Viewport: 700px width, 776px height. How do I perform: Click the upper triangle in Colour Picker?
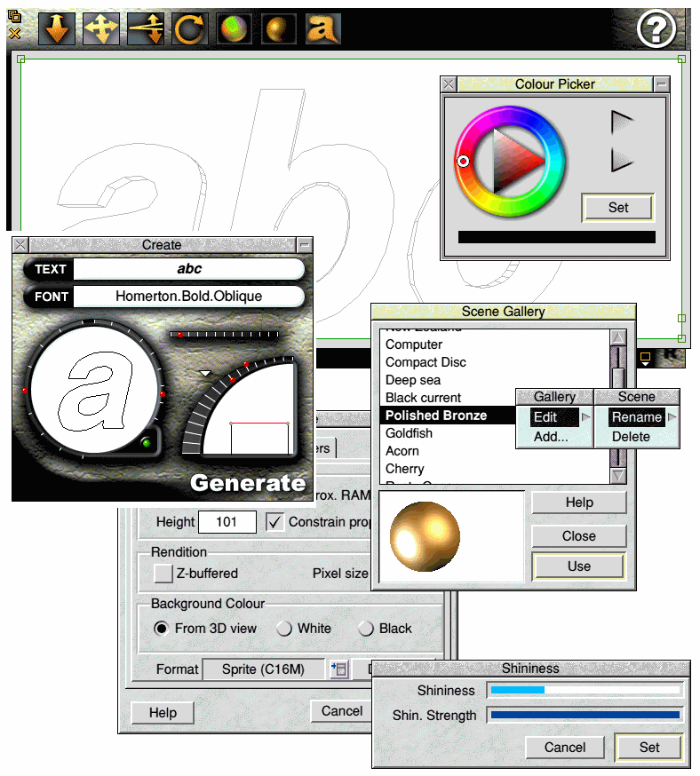coord(622,122)
